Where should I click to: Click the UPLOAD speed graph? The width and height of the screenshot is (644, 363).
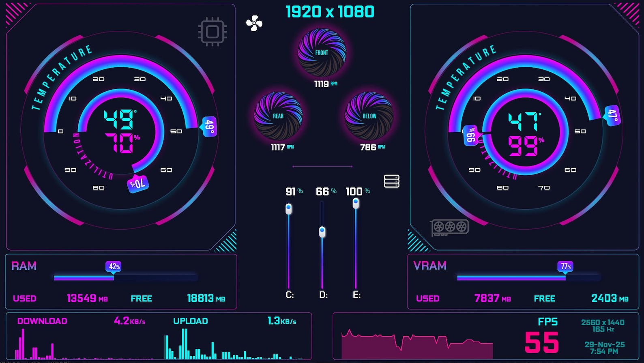[x=234, y=344]
